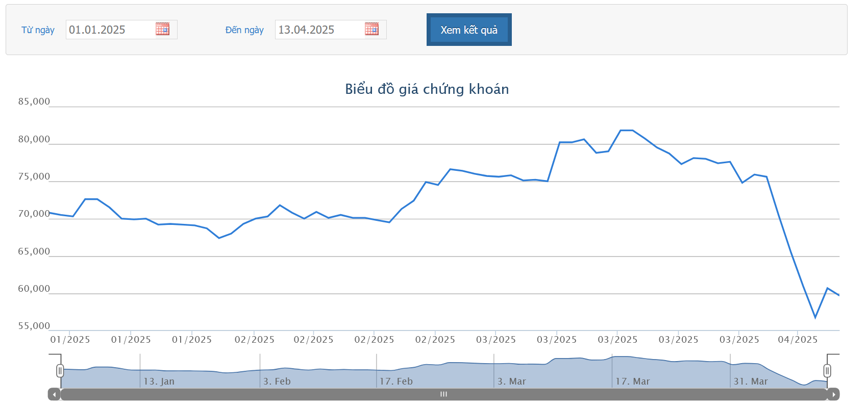Click the Đến ngày label
This screenshot has width=868, height=407.
point(244,30)
